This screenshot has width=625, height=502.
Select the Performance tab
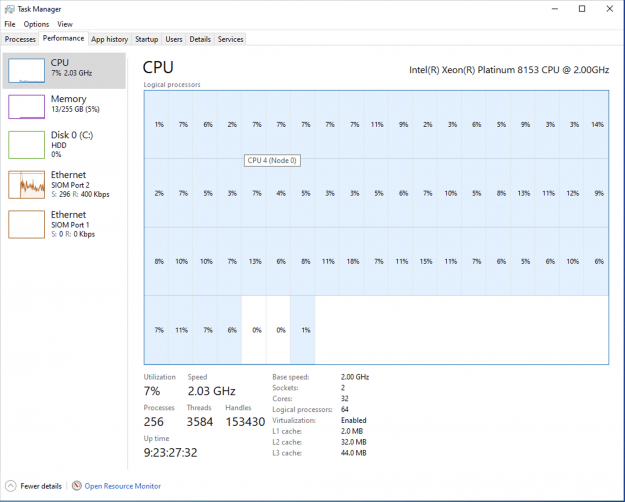coord(63,38)
